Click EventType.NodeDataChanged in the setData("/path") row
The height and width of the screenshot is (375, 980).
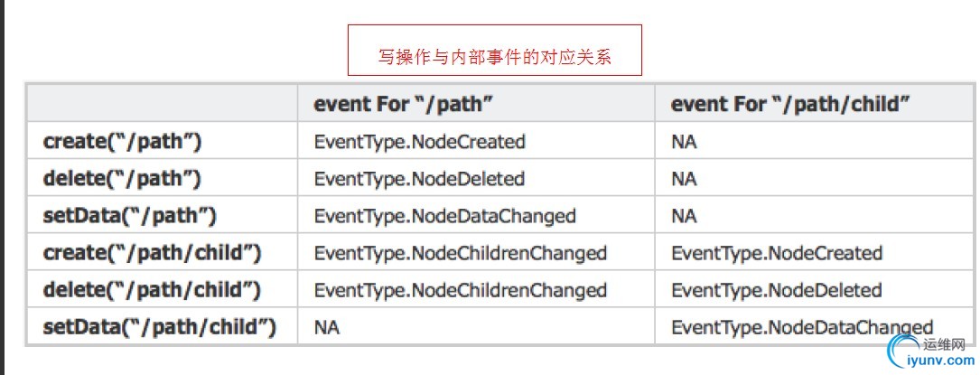point(444,216)
